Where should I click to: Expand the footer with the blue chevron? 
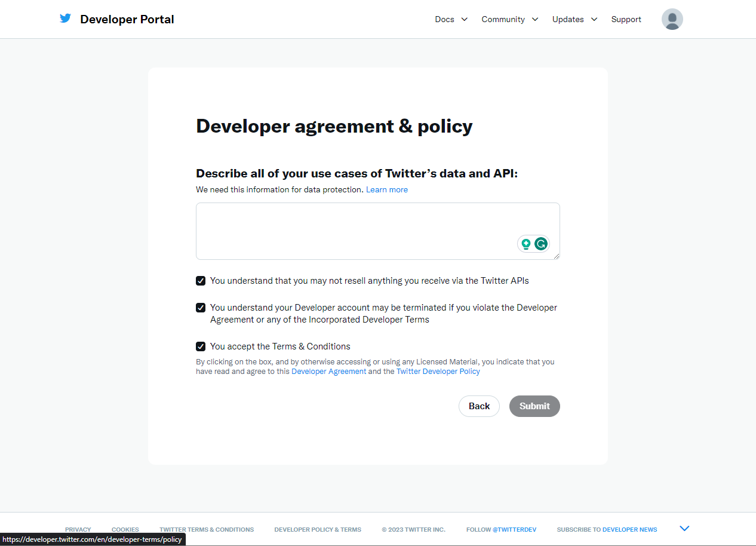pyautogui.click(x=684, y=529)
